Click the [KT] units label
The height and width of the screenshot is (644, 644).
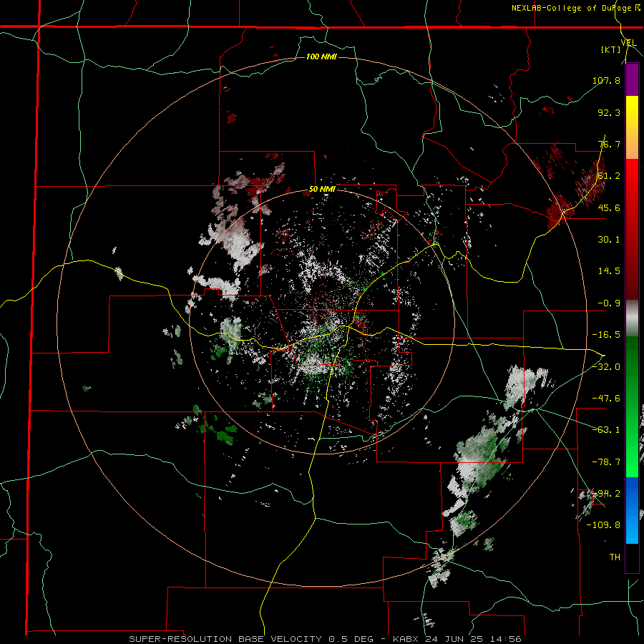(611, 49)
